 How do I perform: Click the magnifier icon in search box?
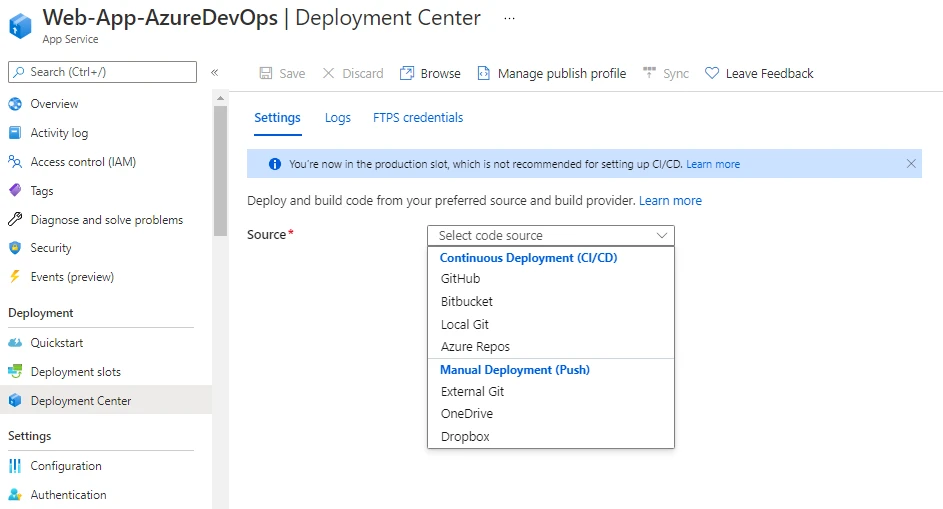pyautogui.click(x=19, y=72)
